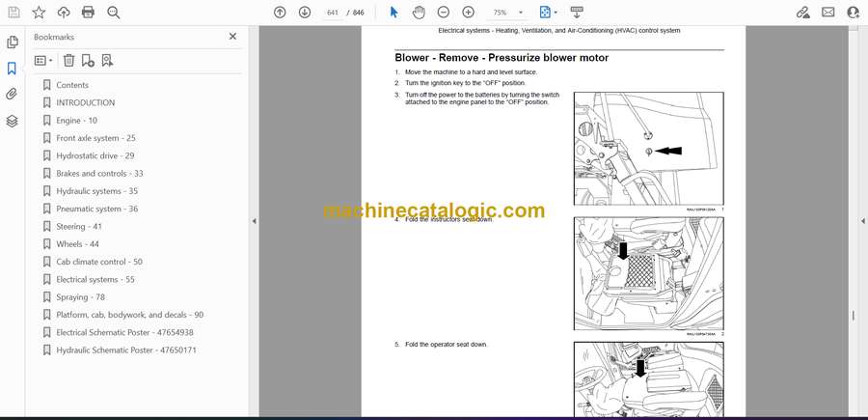Open the account sharing icon
Viewport: 868px width, 420px height.
click(854, 13)
